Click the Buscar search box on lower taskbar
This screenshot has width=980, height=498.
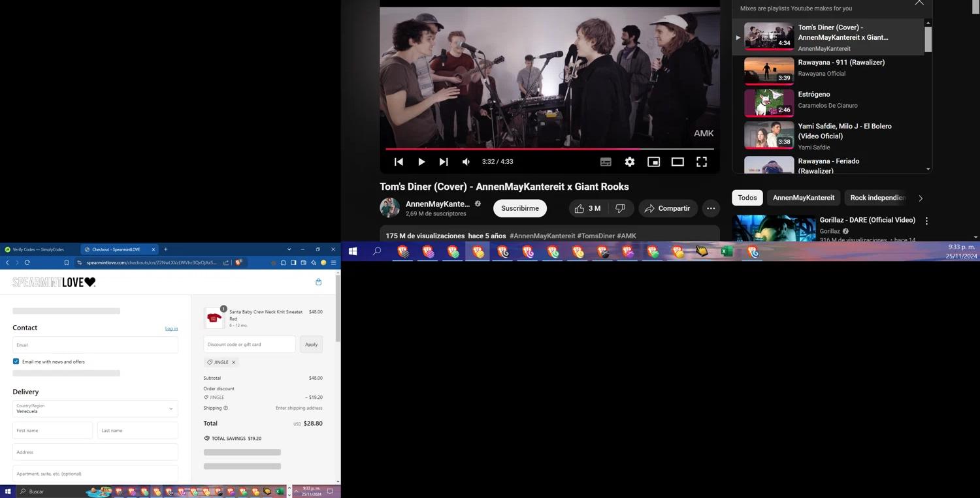tap(51, 491)
